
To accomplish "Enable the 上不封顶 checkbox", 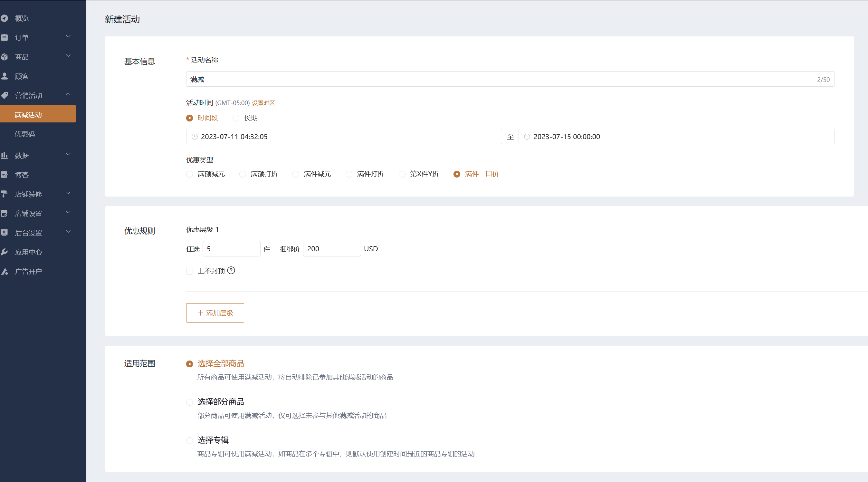I will click(190, 271).
